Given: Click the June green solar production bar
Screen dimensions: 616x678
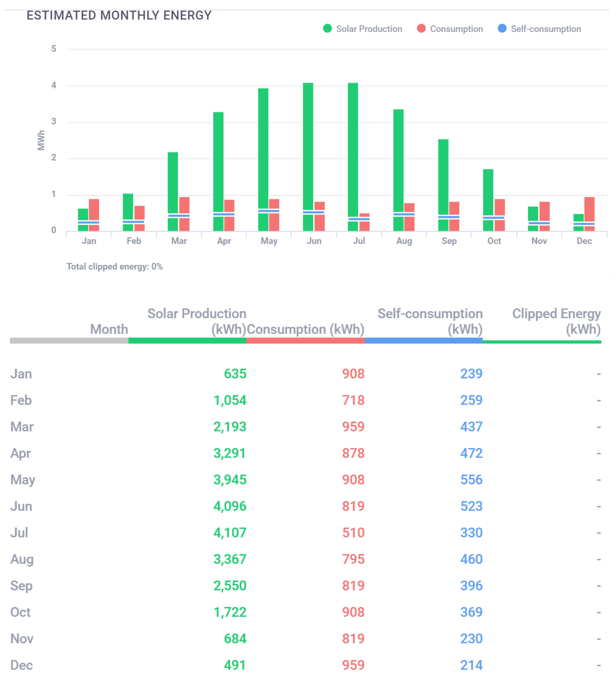Looking at the screenshot, I should pyautogui.click(x=308, y=145).
